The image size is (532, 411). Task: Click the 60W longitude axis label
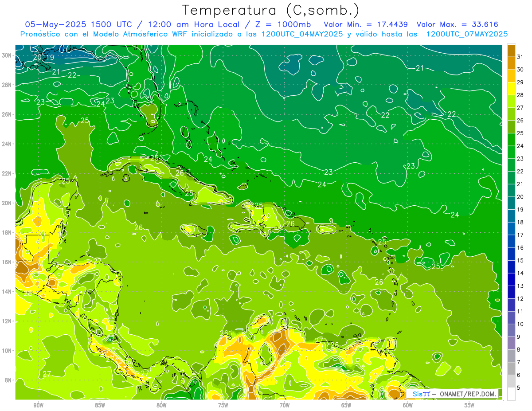pos(408,405)
